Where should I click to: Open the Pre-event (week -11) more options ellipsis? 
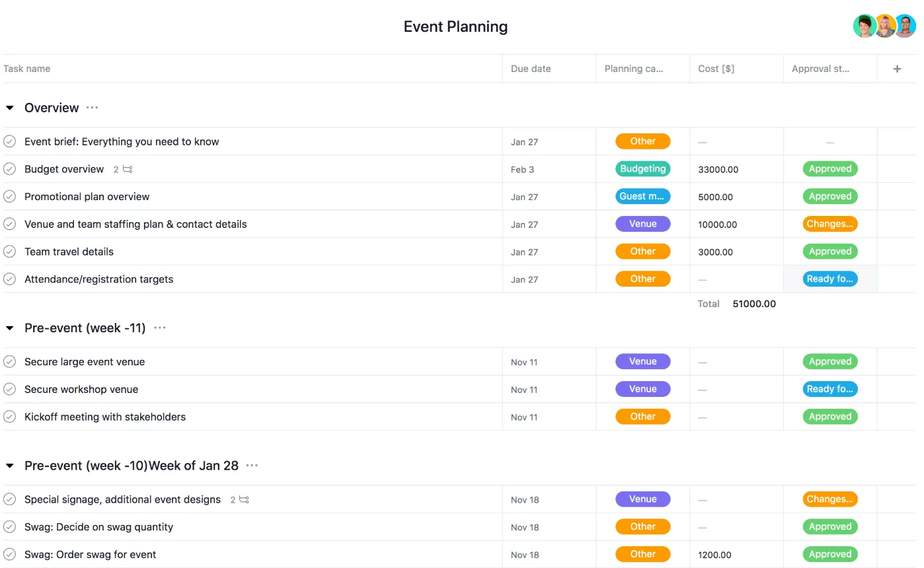point(160,328)
